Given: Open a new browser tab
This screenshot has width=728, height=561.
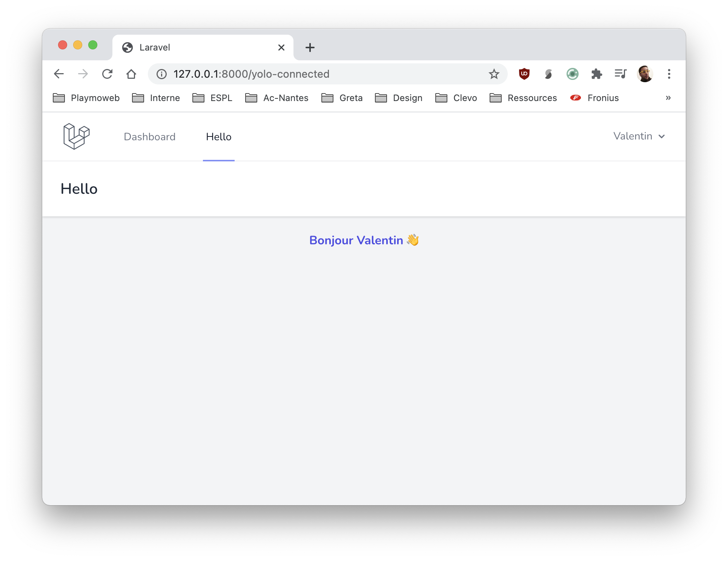Looking at the screenshot, I should click(x=310, y=48).
